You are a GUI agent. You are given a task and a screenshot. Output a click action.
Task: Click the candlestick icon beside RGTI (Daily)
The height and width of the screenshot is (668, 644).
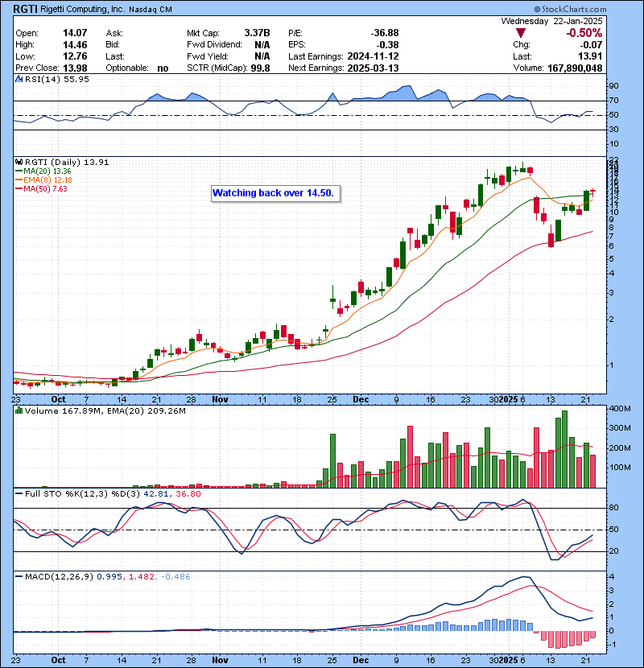pos(19,163)
